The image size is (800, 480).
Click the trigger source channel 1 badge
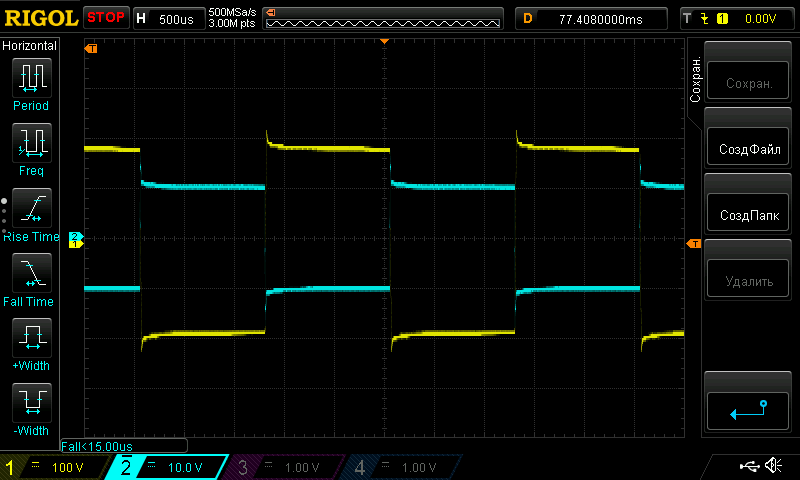pyautogui.click(x=722, y=19)
